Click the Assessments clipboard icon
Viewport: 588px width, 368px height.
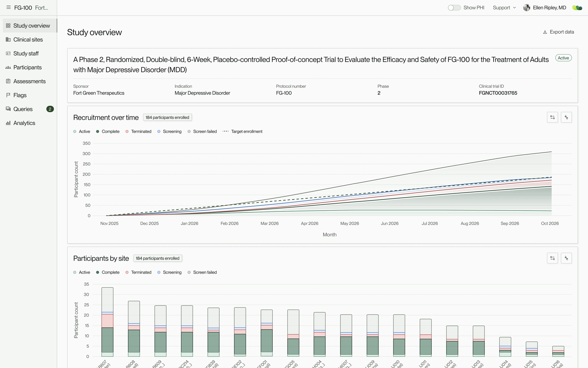[x=8, y=81]
